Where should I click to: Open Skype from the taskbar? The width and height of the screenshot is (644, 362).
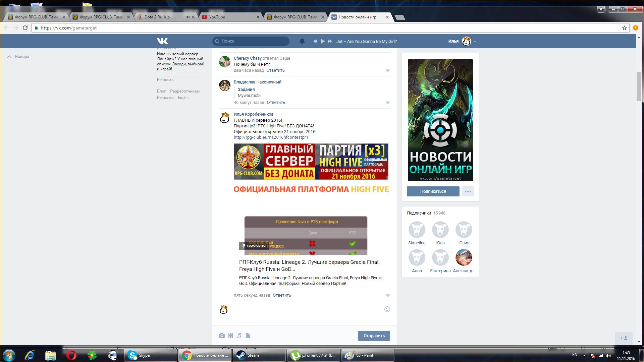tap(151, 355)
